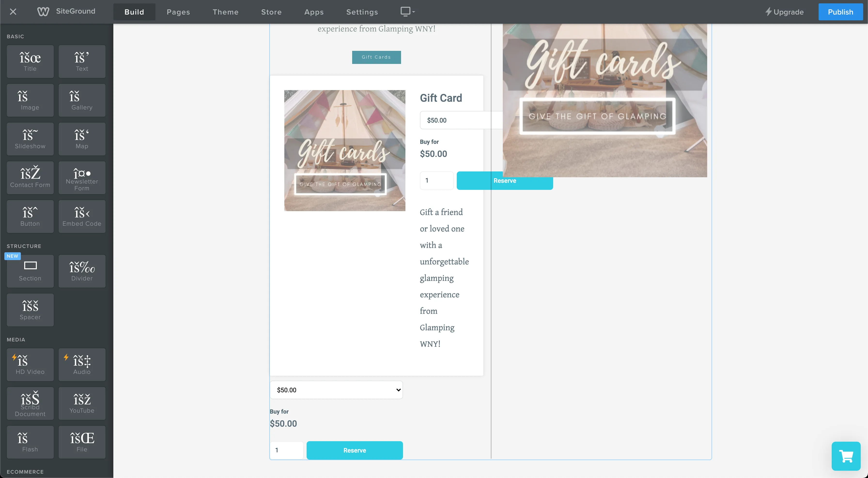Choose the Slideshow element

tap(30, 139)
